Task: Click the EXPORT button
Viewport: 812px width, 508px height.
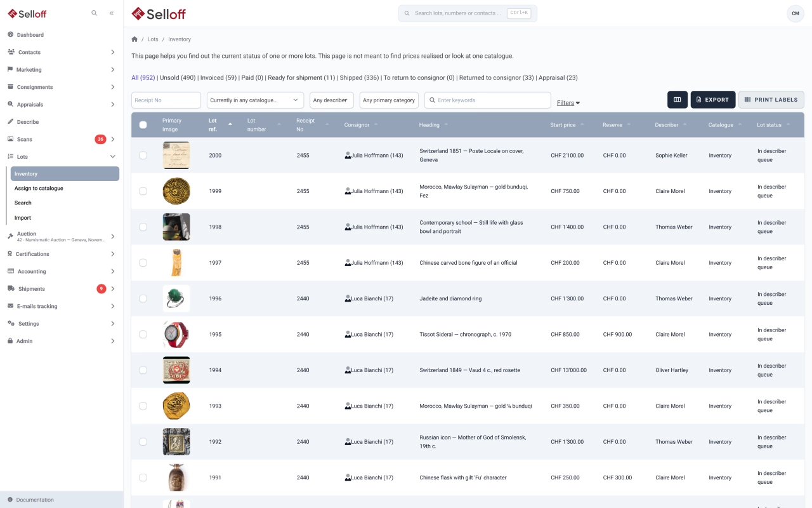Action: click(x=713, y=100)
